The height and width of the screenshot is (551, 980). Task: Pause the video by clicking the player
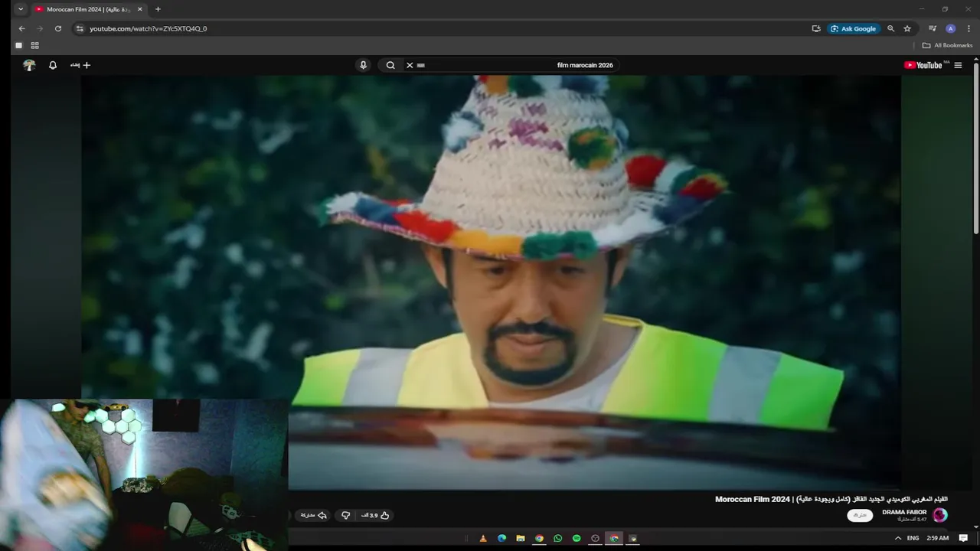pos(491,283)
